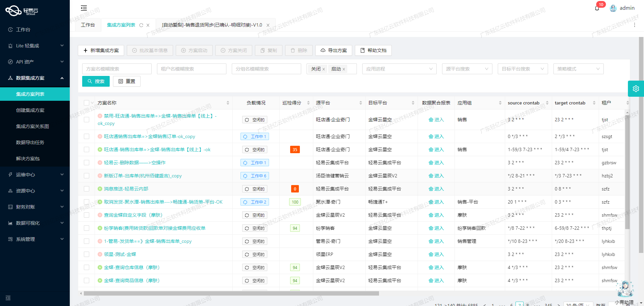Image resolution: width=644 pixels, height=306 pixels.
Task: Refresh the 集成方案列表 tab
Action: [x=142, y=25]
